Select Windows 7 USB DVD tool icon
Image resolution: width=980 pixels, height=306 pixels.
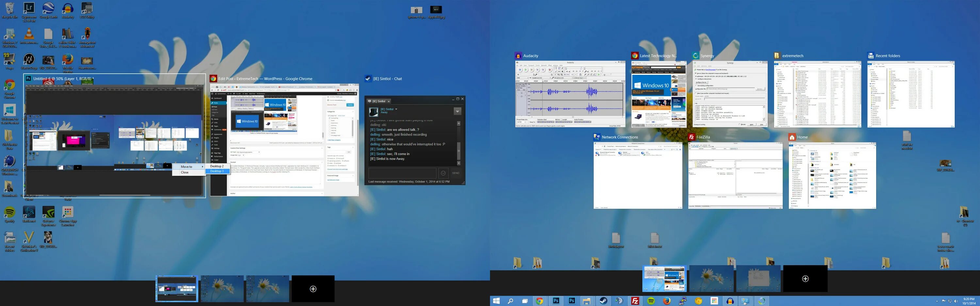pos(9,38)
